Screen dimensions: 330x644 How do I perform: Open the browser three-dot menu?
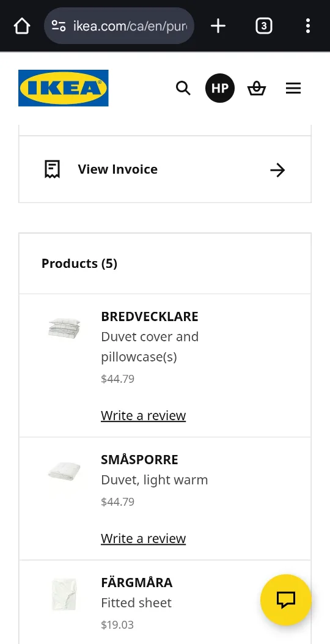click(308, 26)
